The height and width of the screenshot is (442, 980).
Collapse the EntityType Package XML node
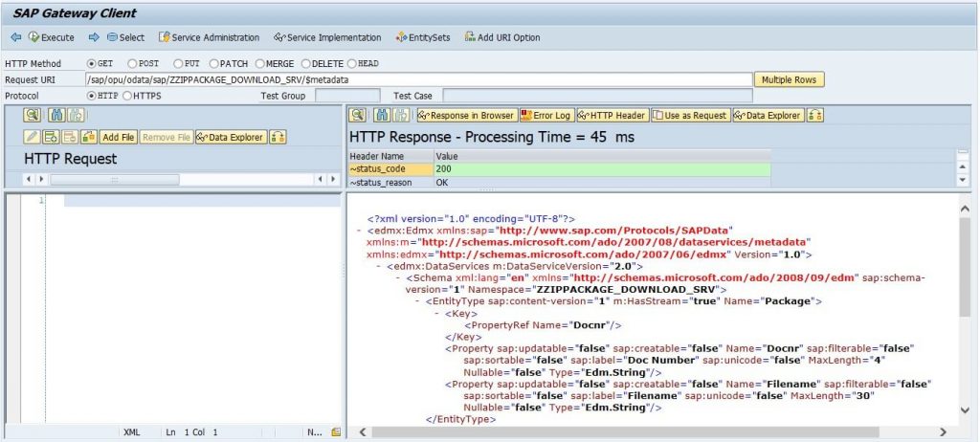pos(417,302)
